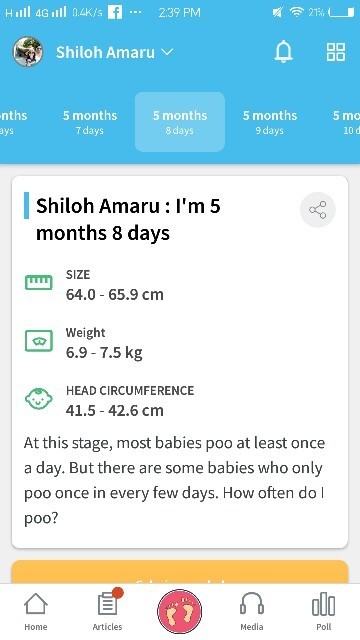Tap the share icon on card

tap(318, 210)
